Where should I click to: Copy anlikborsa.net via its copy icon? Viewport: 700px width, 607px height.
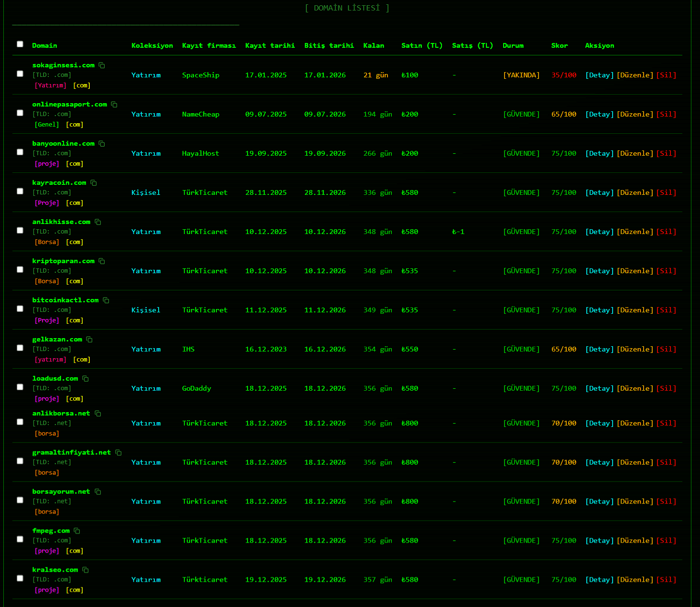98,414
